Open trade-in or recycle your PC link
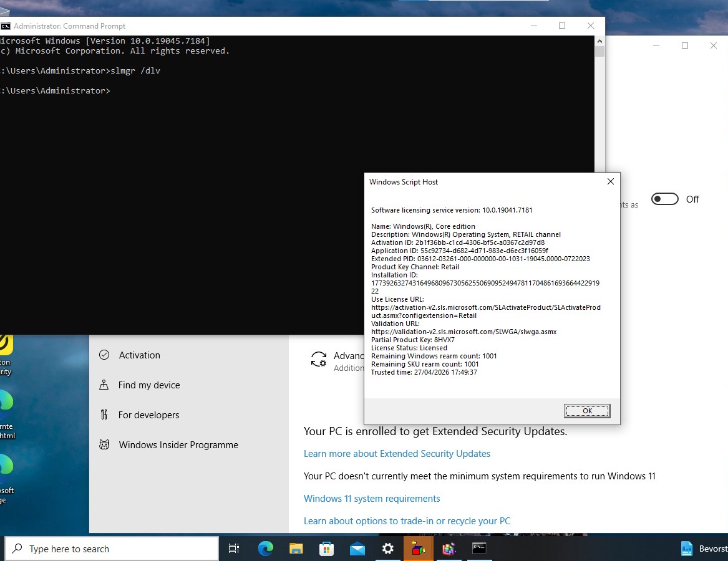Screen dimensions: 728x561 (407, 521)
